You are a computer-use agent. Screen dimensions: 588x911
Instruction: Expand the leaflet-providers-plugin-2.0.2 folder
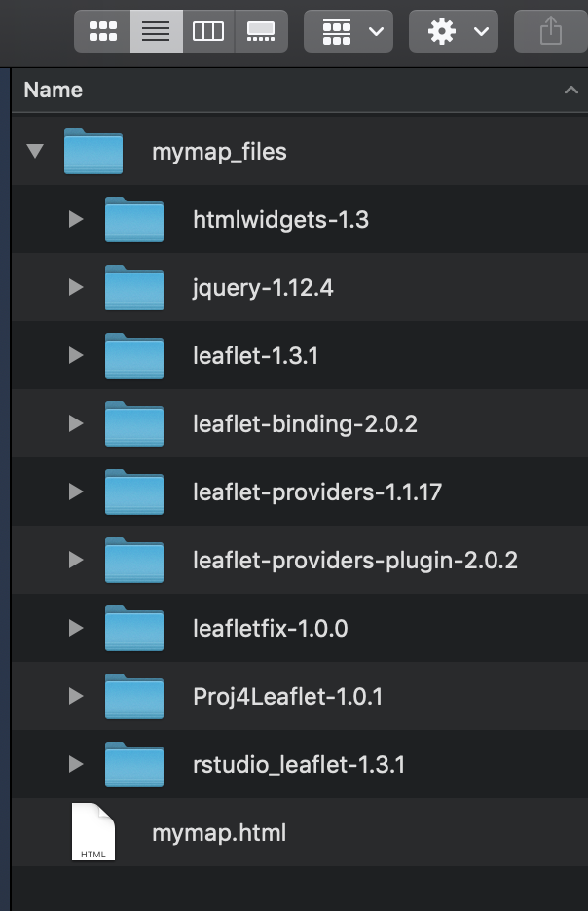[x=76, y=560]
